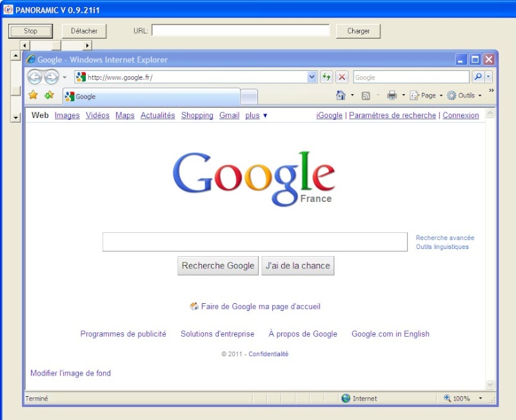516x420 pixels.
Task: Open a new blank tab
Action: pyautogui.click(x=249, y=97)
